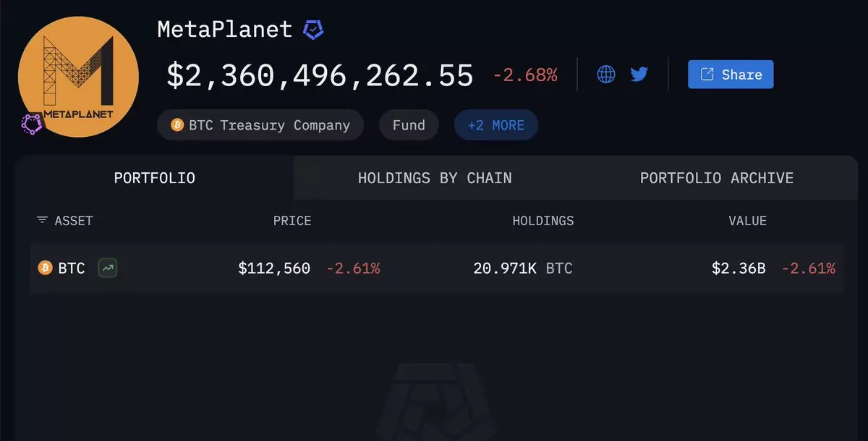
Task: Sort by the VALUE column header
Action: 747,221
